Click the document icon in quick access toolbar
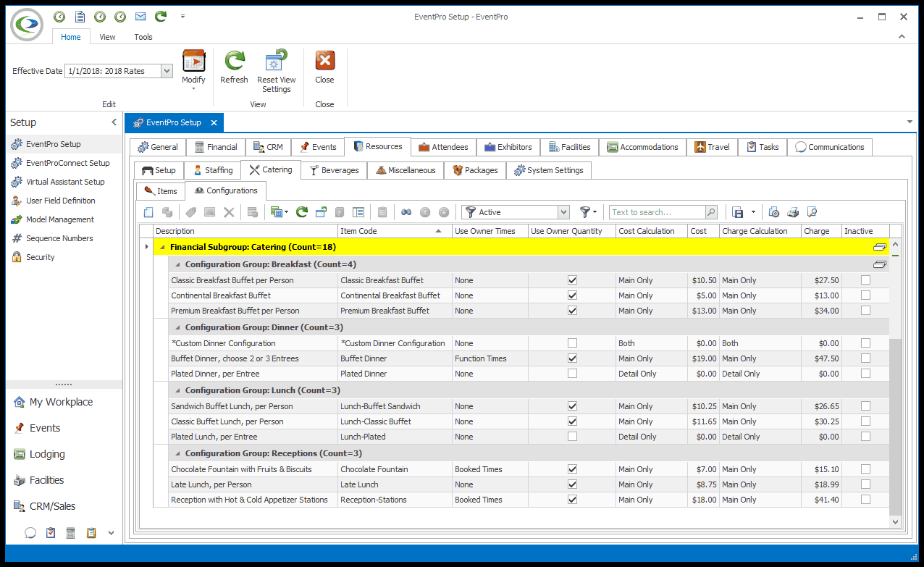The height and width of the screenshot is (567, 924). 80,16
